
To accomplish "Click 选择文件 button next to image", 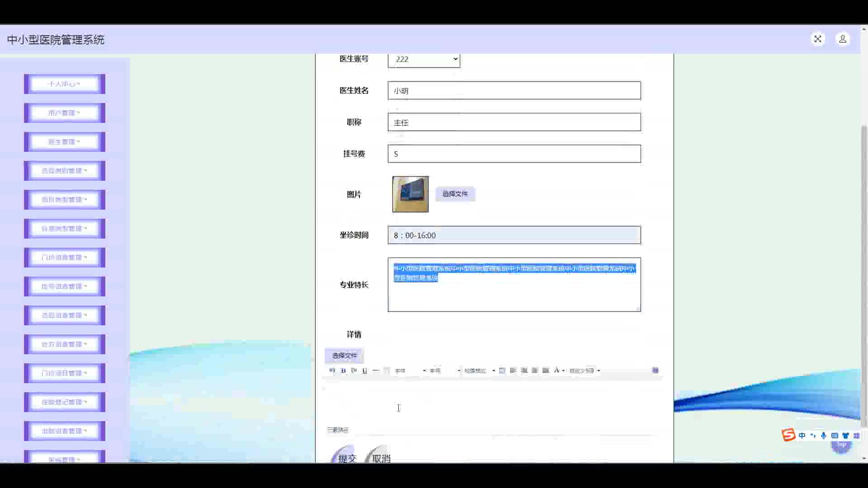I will [455, 194].
